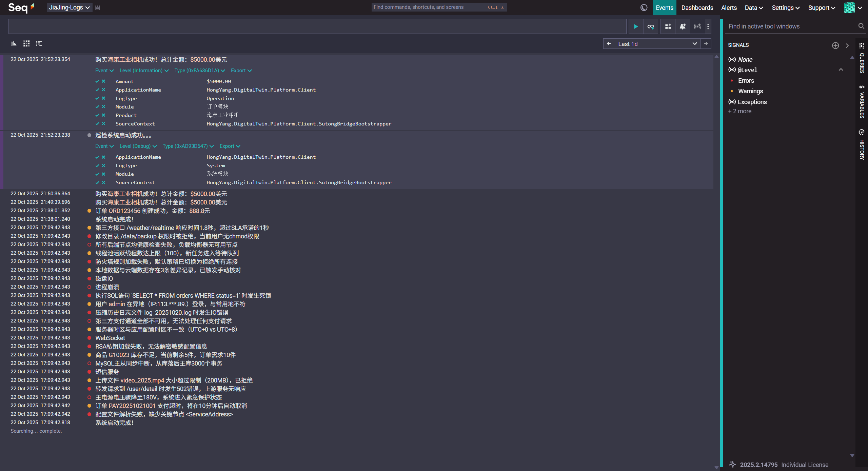Image resolution: width=868 pixels, height=471 pixels.
Task: Add a new signal with plus icon
Action: point(835,45)
